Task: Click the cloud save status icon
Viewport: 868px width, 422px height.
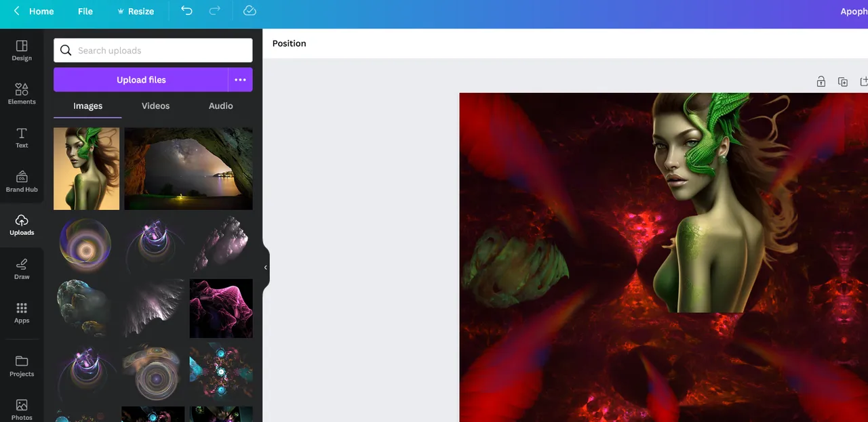Action: (250, 11)
